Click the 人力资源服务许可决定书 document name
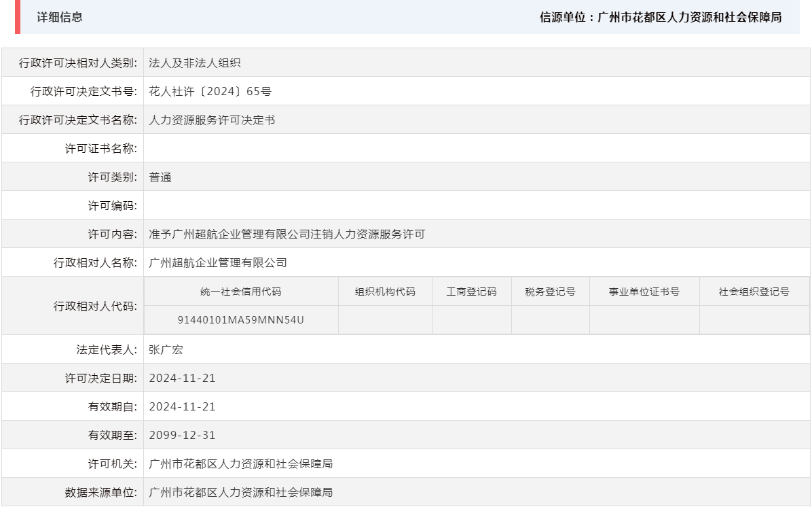Viewport: 812px width, 509px height. tap(213, 118)
